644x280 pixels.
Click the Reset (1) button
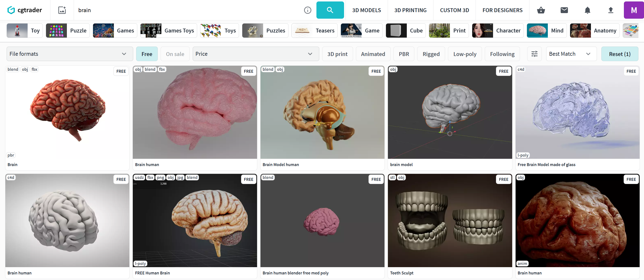[620, 54]
